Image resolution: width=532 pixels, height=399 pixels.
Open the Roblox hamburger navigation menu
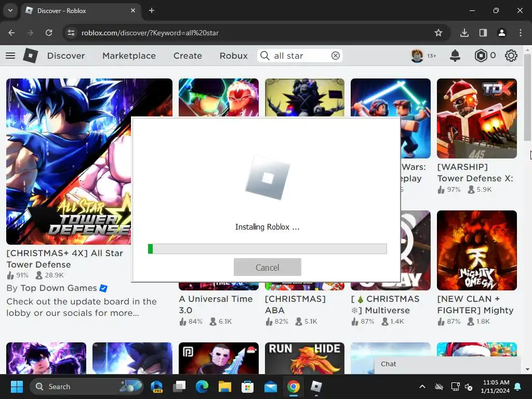point(10,56)
